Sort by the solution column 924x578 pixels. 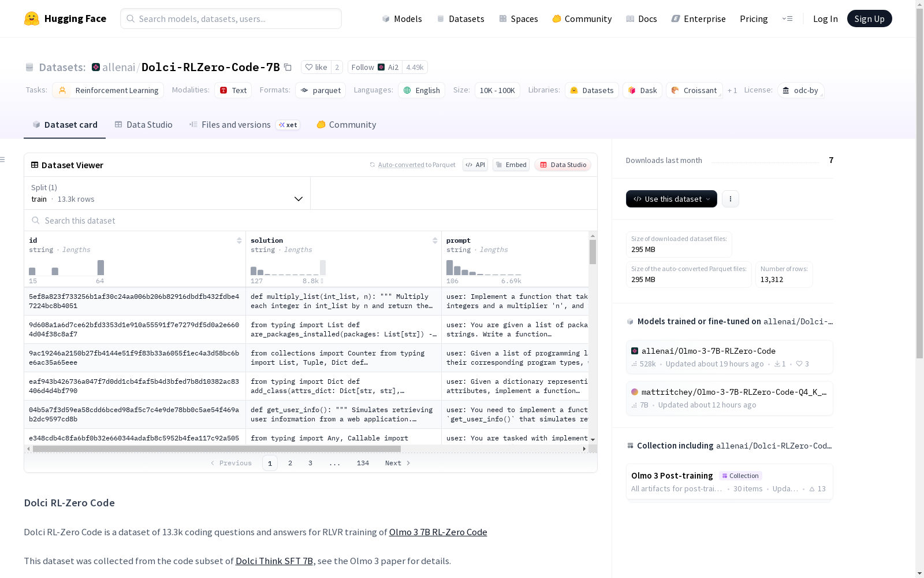coord(435,240)
